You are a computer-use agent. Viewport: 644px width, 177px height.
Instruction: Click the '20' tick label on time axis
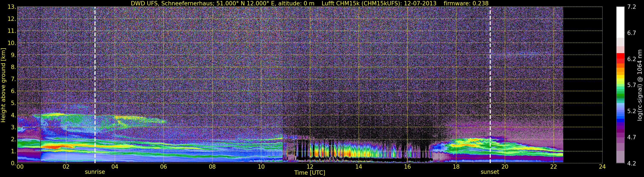pyautogui.click(x=505, y=167)
